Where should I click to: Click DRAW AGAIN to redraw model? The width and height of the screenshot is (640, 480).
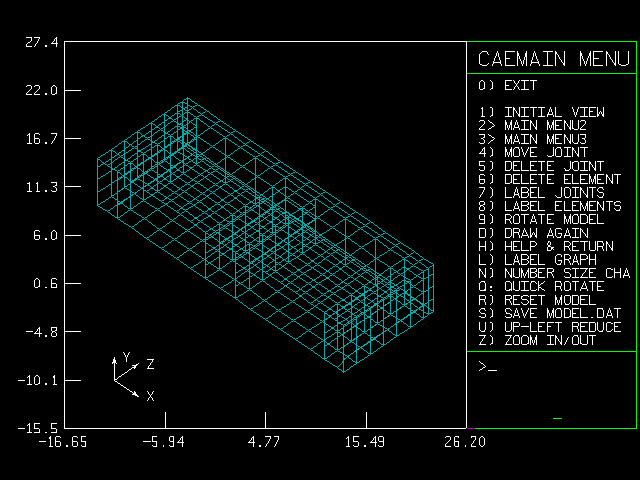click(x=535, y=233)
